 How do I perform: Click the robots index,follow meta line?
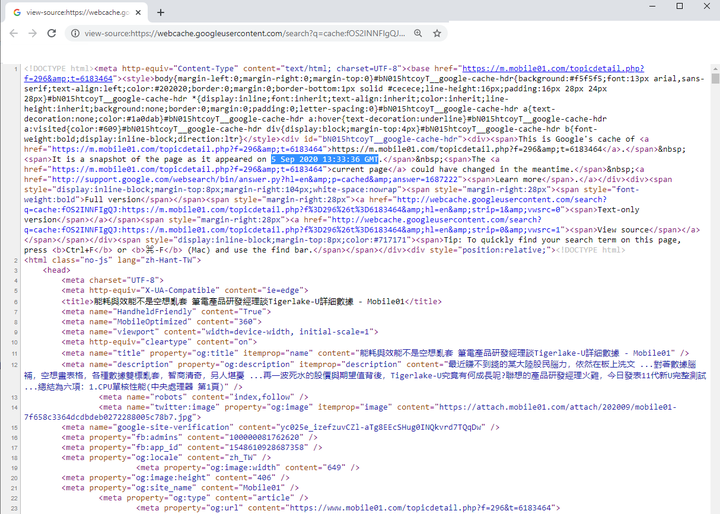point(203,397)
